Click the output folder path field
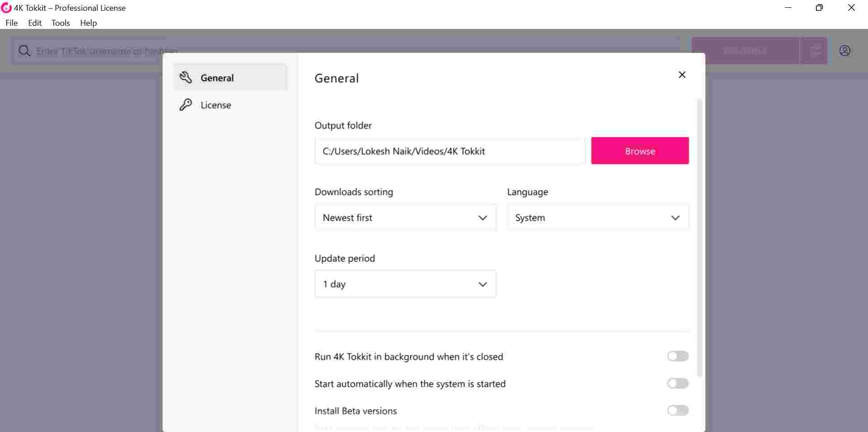 (450, 151)
